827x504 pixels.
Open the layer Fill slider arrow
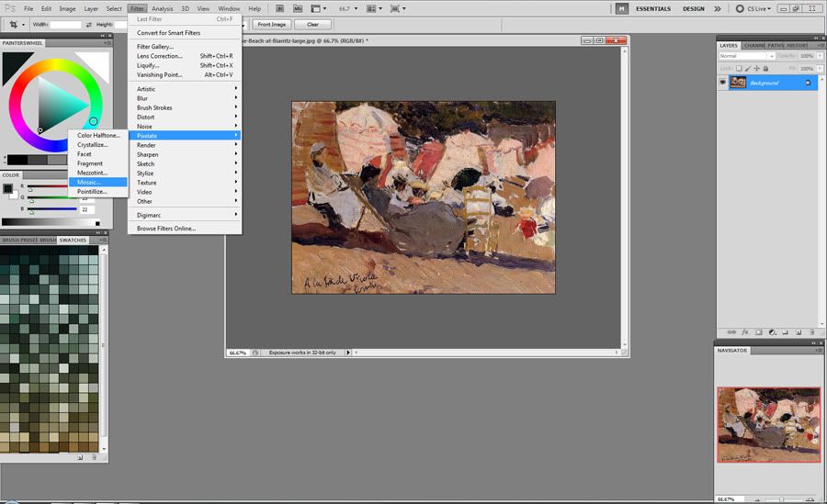tap(821, 69)
